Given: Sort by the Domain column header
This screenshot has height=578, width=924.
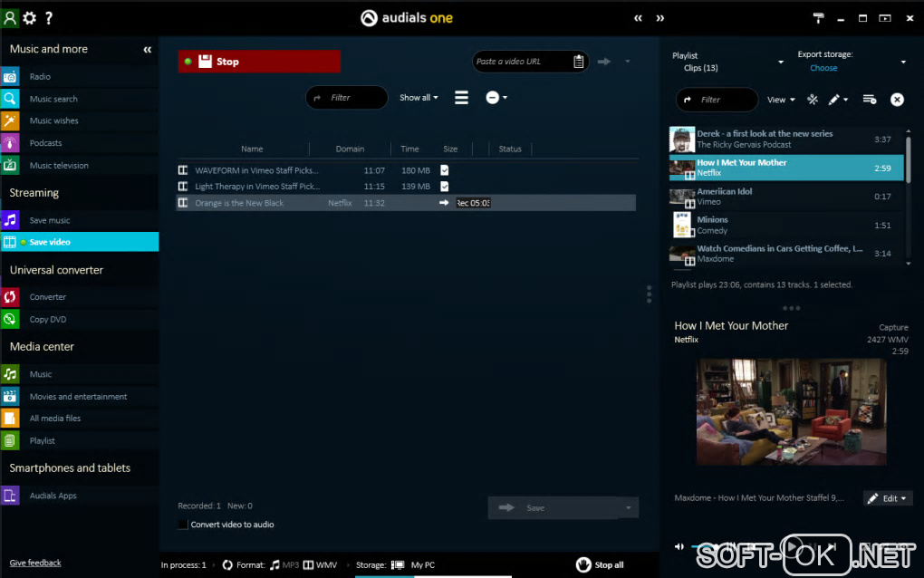Looking at the screenshot, I should click(x=350, y=149).
